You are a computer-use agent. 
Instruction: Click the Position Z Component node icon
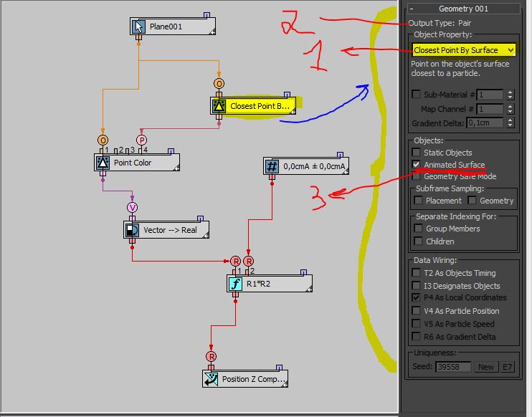(212, 378)
